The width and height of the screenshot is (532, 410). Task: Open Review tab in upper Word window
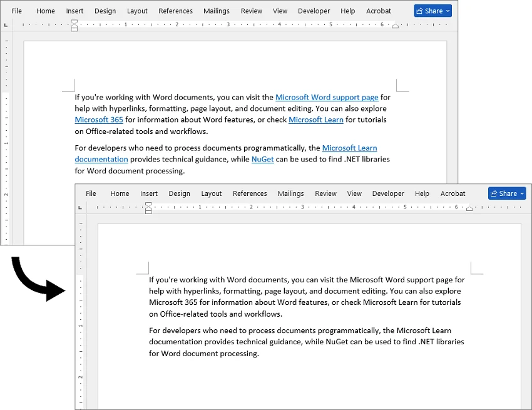tap(252, 11)
